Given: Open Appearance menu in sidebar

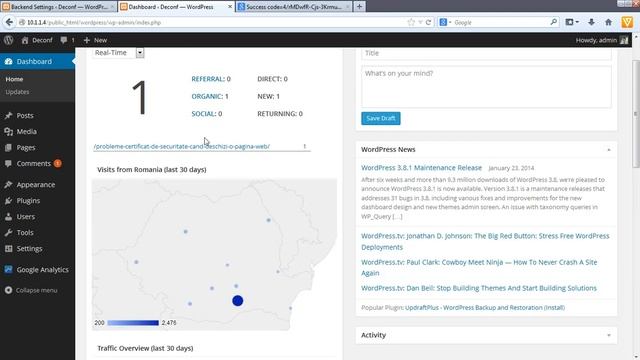Looking at the screenshot, I should pos(37,184).
